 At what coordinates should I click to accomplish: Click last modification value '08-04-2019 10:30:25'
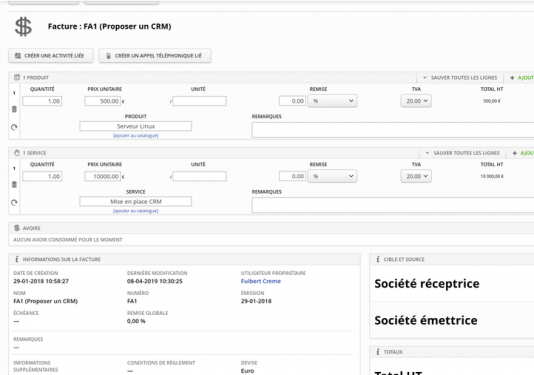pos(155,281)
